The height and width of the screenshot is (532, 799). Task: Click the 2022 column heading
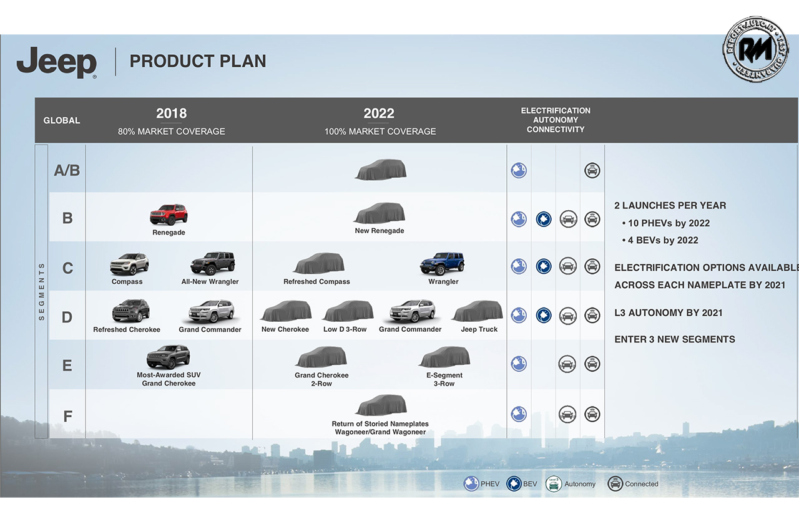point(379,114)
